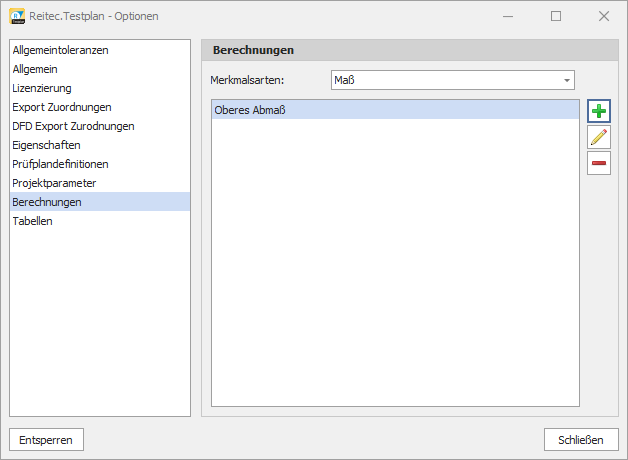Viewport: 628px width, 460px height.
Task: Maximize the Optionen window
Action: (556, 16)
